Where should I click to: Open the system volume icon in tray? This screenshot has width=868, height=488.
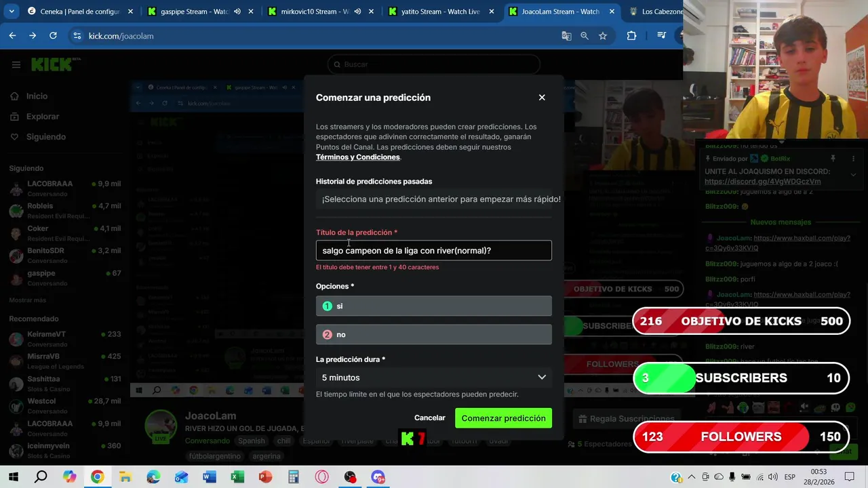click(x=772, y=477)
